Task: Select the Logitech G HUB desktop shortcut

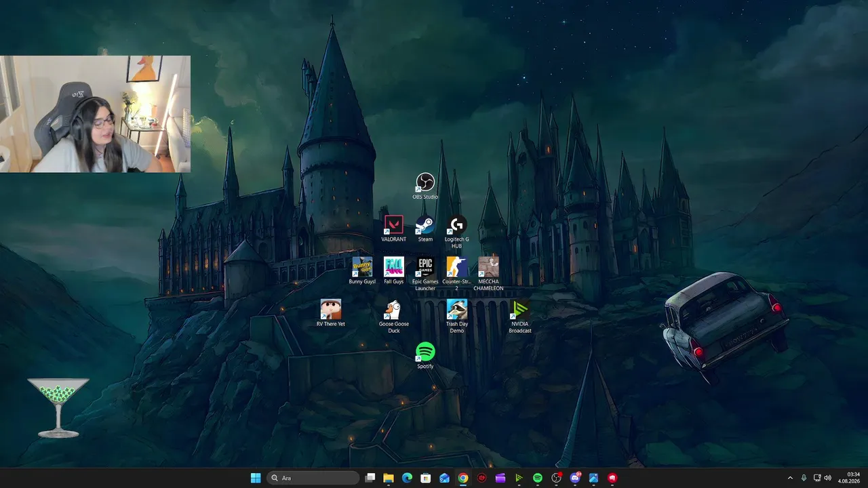Action: click(457, 232)
